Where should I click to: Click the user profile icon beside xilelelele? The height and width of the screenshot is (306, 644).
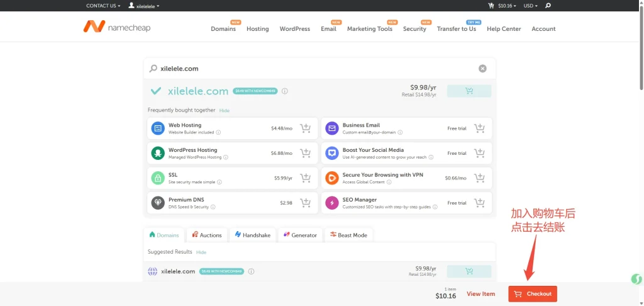pos(131,6)
